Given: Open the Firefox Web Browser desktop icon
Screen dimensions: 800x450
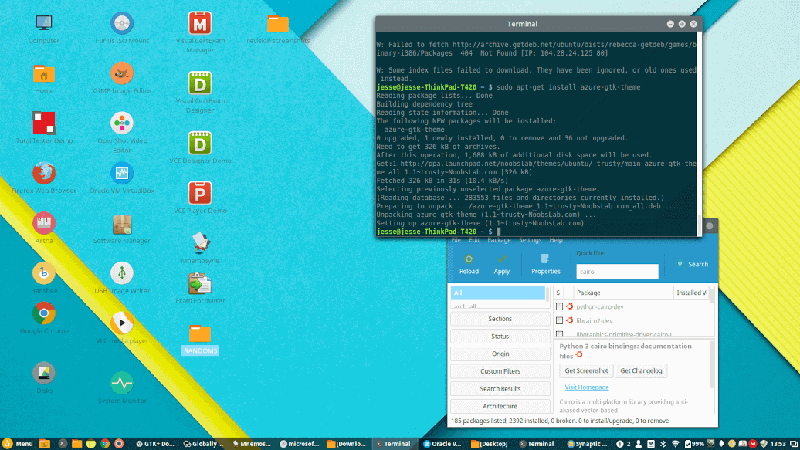Looking at the screenshot, I should click(x=44, y=172).
